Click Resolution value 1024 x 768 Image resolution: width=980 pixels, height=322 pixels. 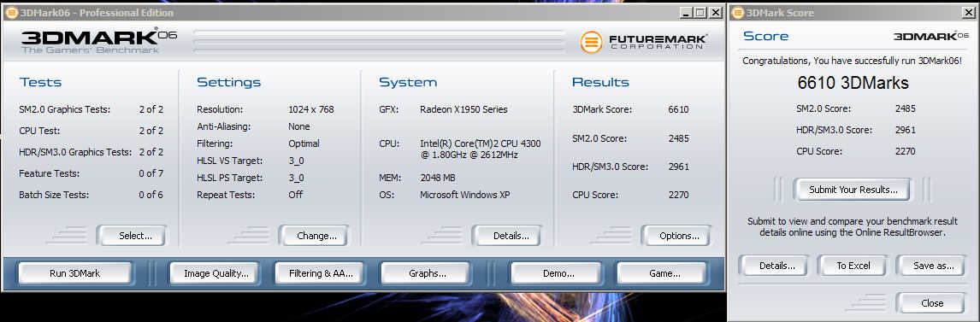click(310, 109)
